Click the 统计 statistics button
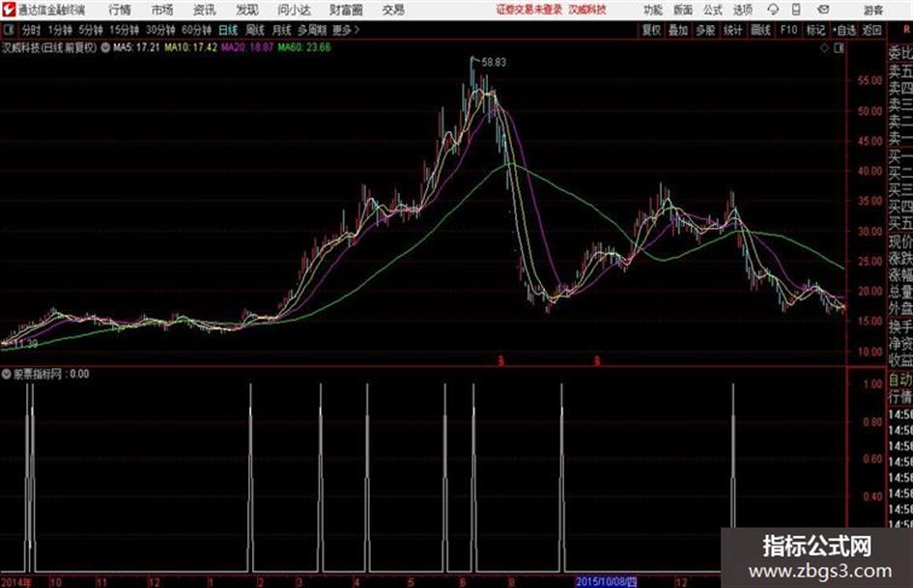Viewport: 913px width, 588px height. pos(732,30)
